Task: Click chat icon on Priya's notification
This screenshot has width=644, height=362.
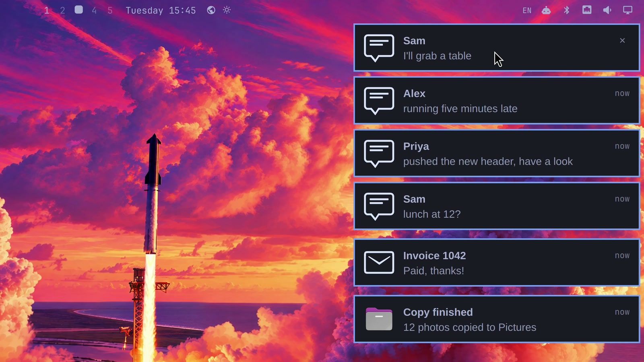Action: pyautogui.click(x=379, y=153)
